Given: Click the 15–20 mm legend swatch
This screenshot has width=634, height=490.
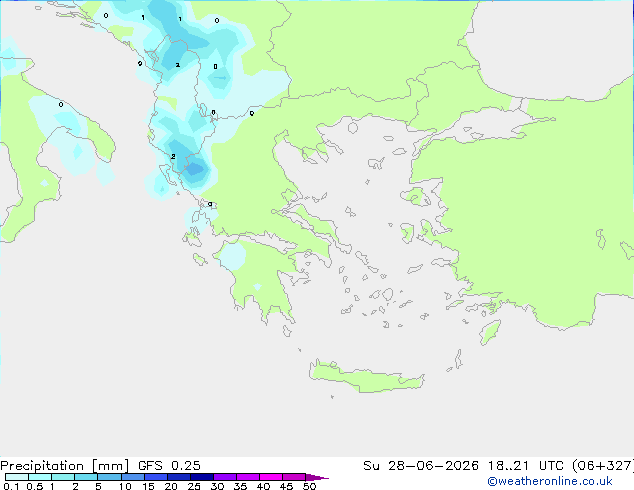Looking at the screenshot, I should (x=156, y=477).
